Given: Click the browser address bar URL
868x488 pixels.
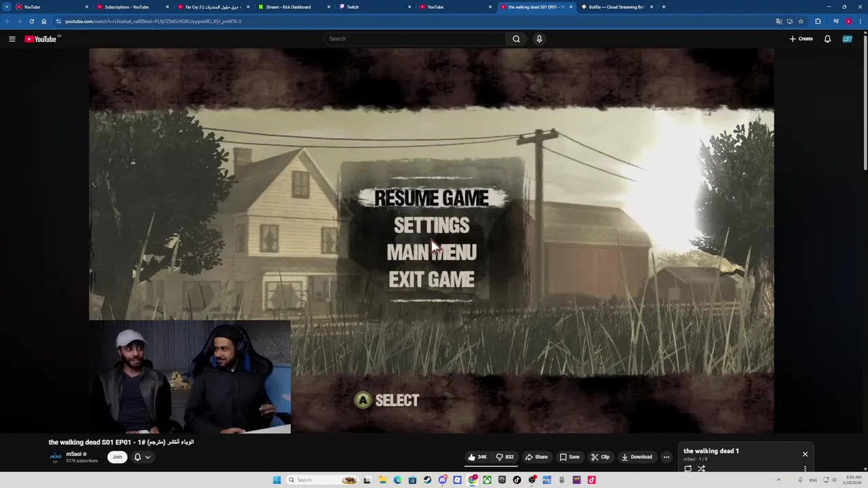Looking at the screenshot, I should (153, 21).
